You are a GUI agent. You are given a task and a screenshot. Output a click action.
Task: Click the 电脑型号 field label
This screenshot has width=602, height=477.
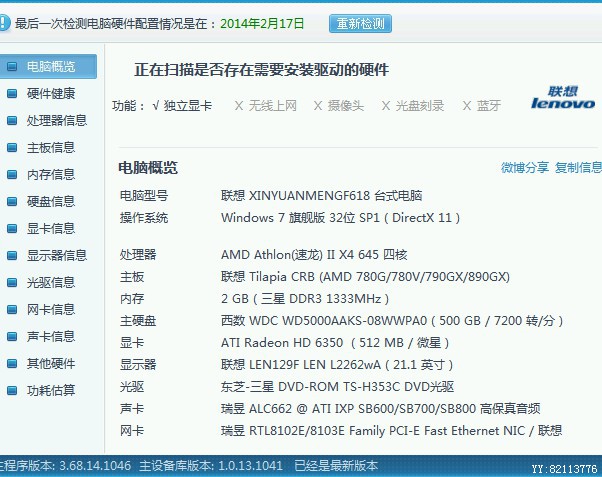coord(144,196)
